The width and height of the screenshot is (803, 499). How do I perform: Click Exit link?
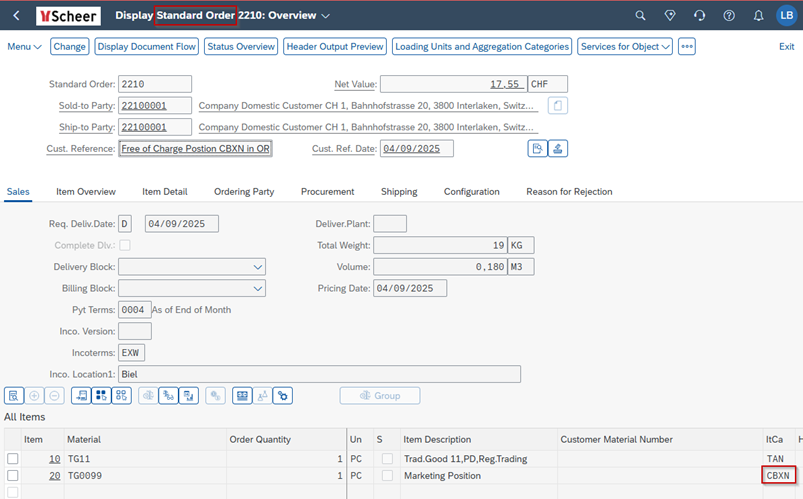(787, 47)
